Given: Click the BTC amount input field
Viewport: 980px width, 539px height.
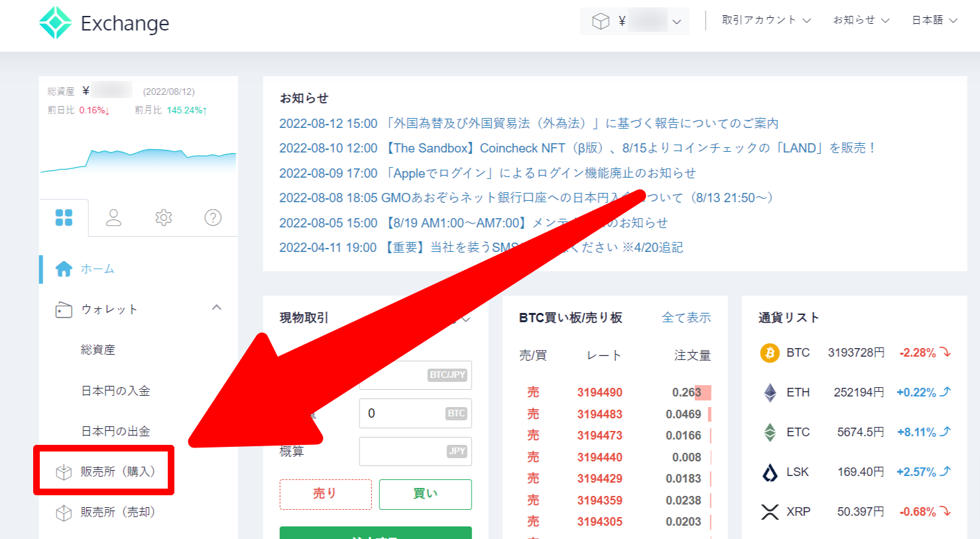Looking at the screenshot, I should pos(404,413).
